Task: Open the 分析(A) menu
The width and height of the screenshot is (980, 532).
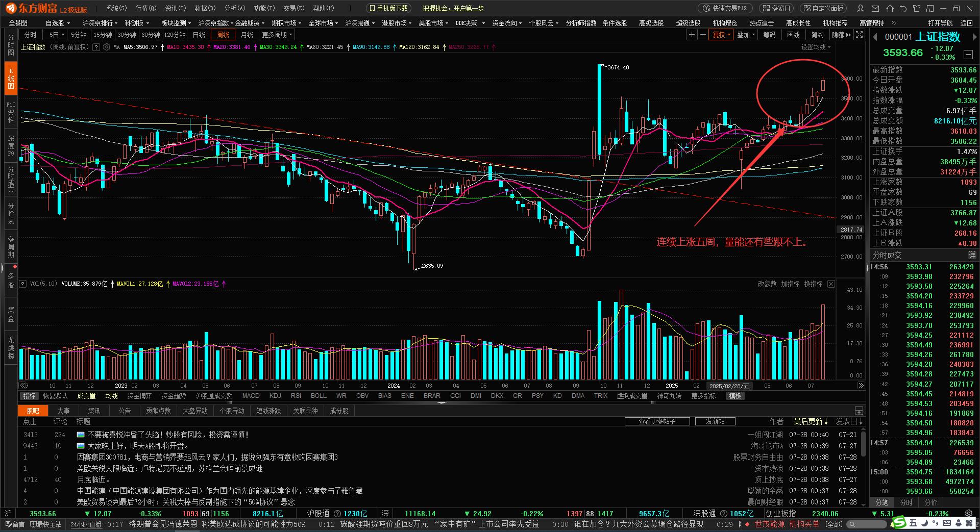Action: coord(235,8)
